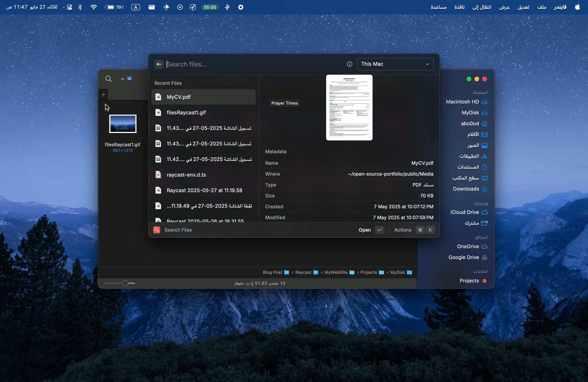Click the back arrow in Raycast search
588x382 pixels.
tap(159, 64)
